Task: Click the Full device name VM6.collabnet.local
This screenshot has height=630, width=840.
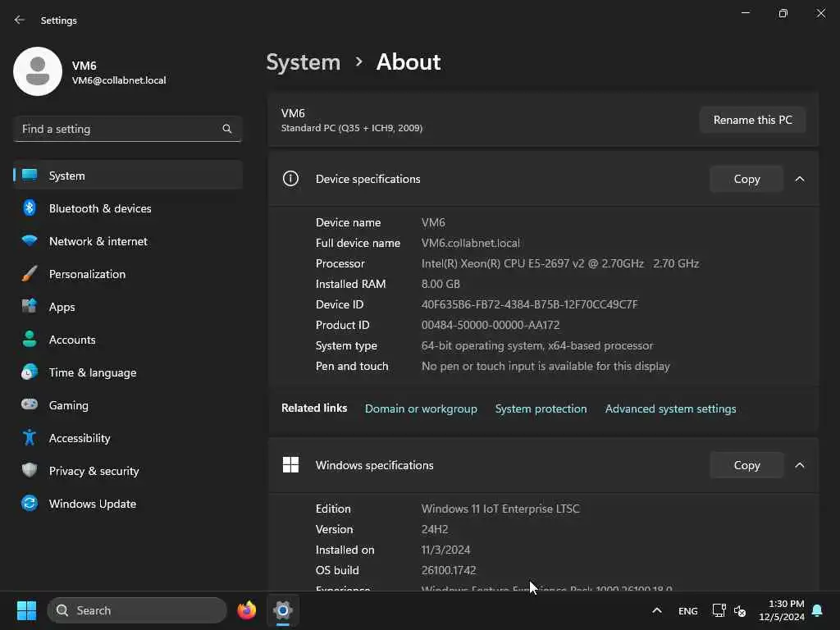Action: tap(470, 243)
